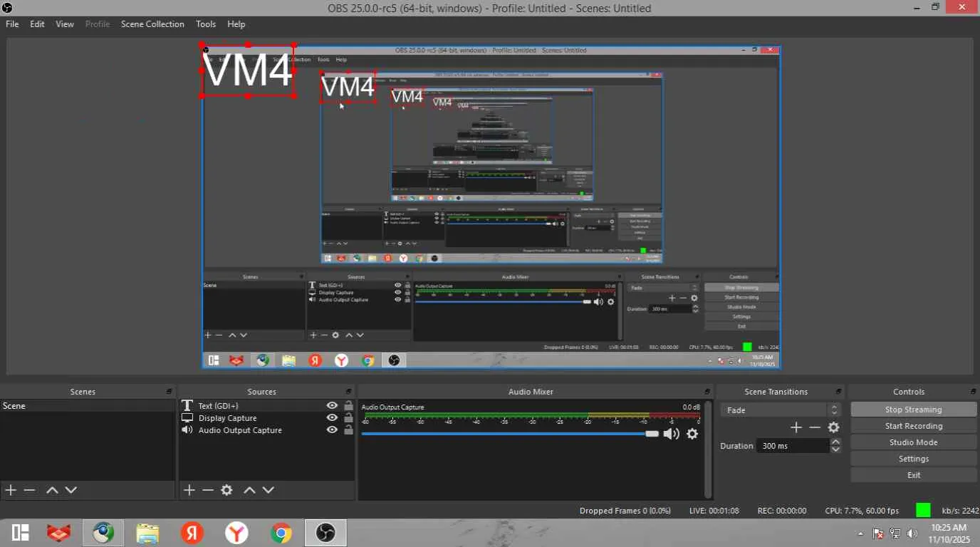Image resolution: width=980 pixels, height=547 pixels.
Task: Click the Audio Mixer vertical scrollbar
Action: (x=707, y=449)
